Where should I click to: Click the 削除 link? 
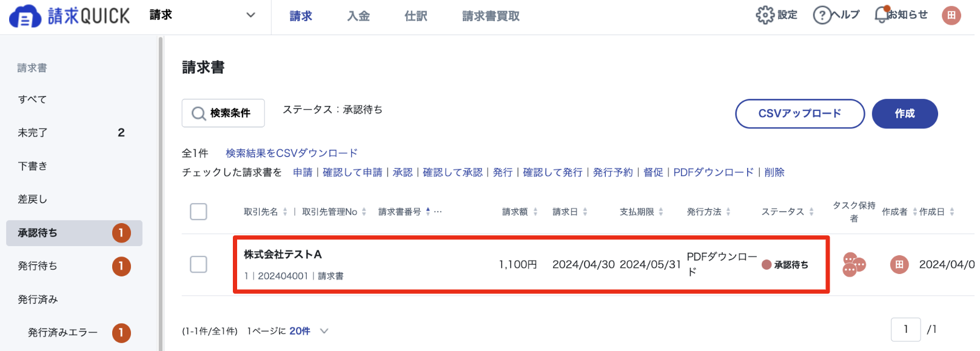[774, 173]
